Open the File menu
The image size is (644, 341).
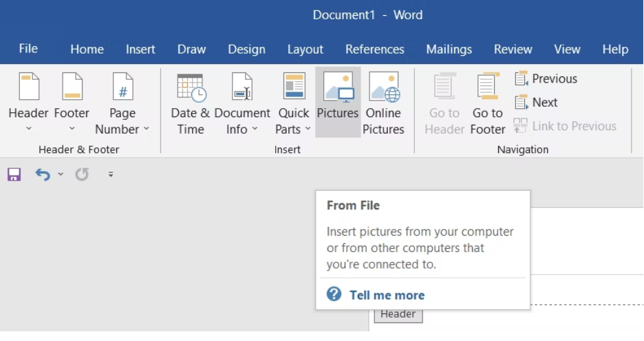(x=28, y=49)
